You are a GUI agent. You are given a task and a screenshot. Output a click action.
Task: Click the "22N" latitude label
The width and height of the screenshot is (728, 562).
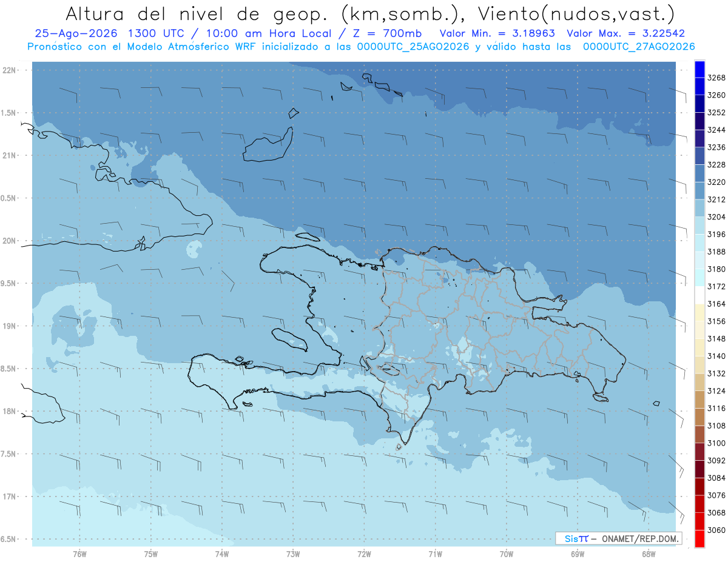coord(10,70)
